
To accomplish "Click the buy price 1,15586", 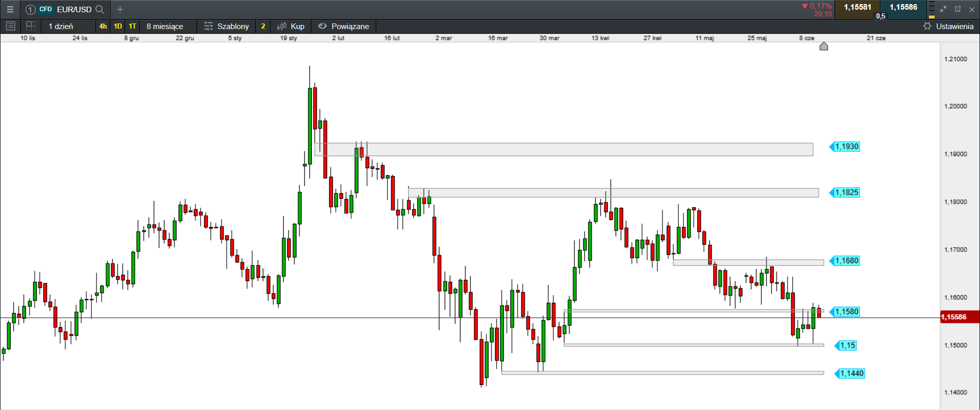I will coord(903,7).
